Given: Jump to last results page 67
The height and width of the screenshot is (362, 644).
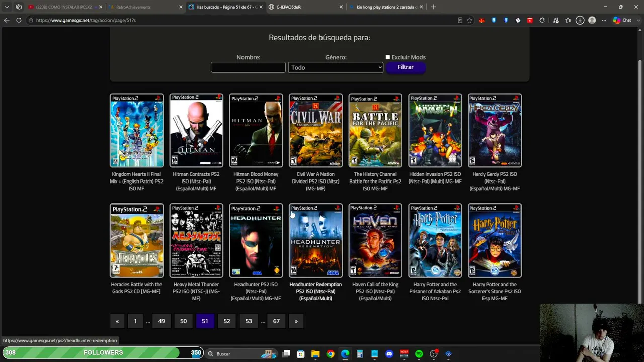Looking at the screenshot, I should (276, 321).
